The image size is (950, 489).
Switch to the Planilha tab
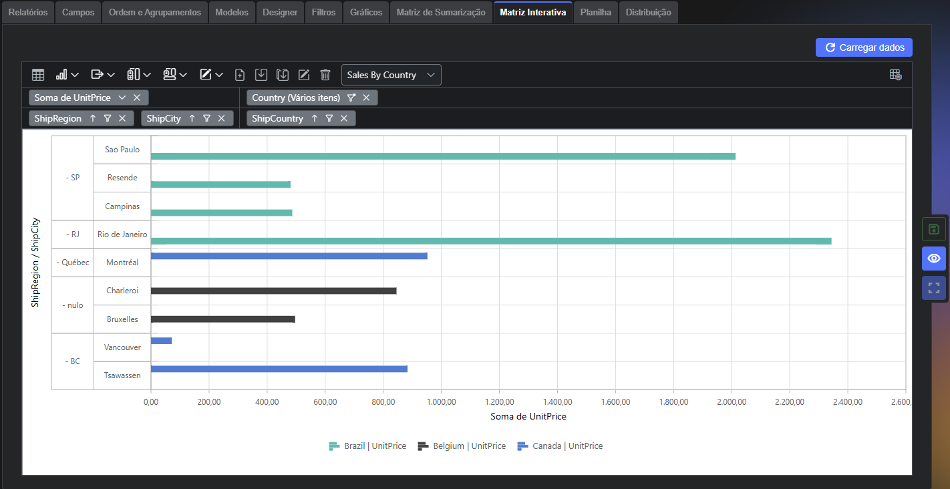(596, 12)
